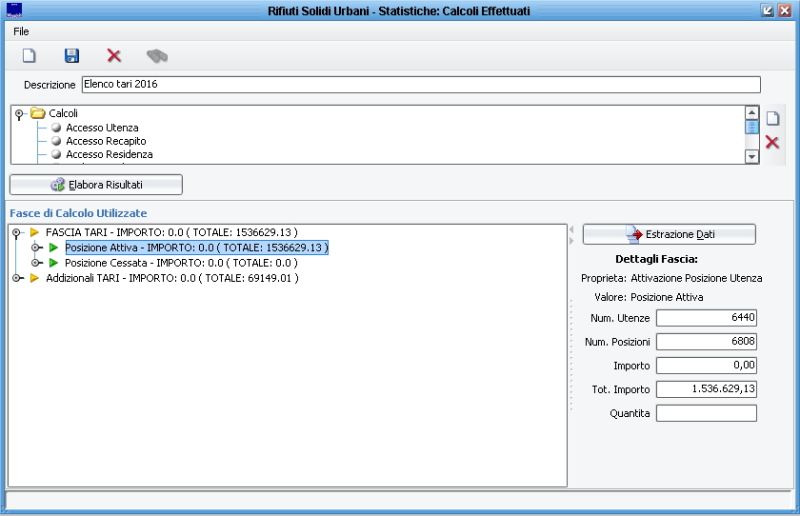
Task: Click the Tot. Importo field
Action: coord(706,389)
